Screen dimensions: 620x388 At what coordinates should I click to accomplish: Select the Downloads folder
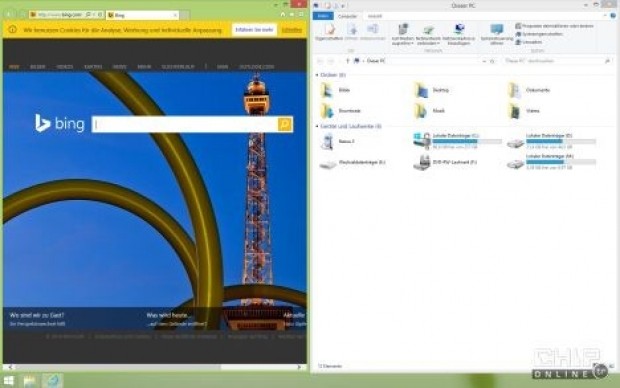pos(341,111)
